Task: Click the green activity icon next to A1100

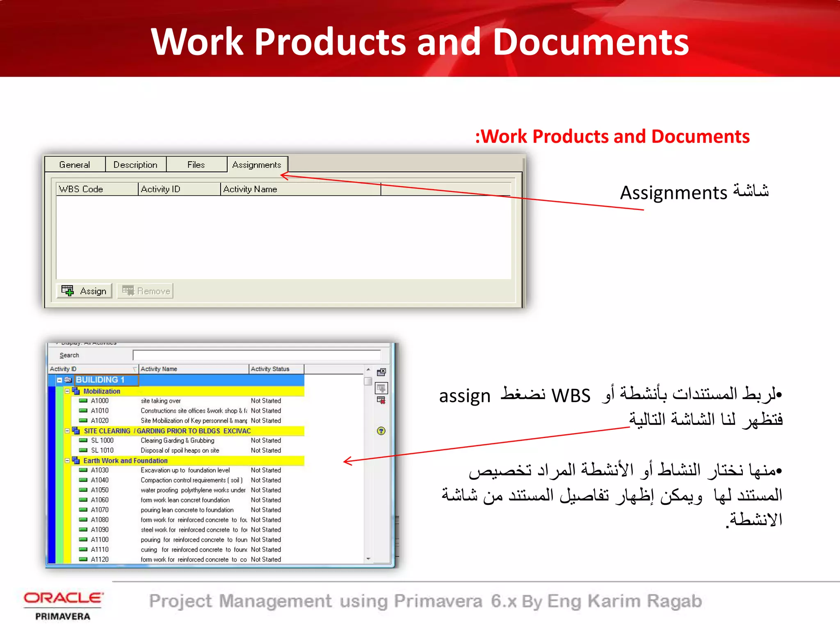Action: (83, 540)
